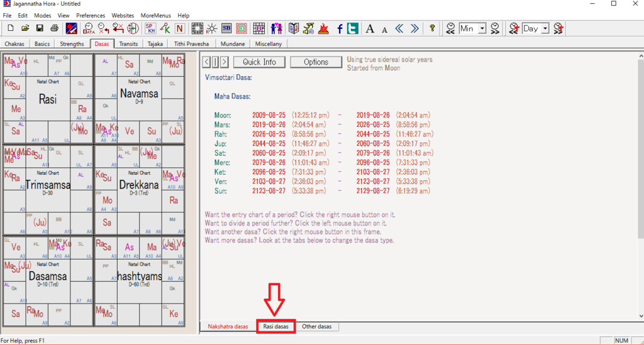Image resolution: width=644 pixels, height=345 pixels.
Task: Click the double left chevron icon
Action: pyautogui.click(x=399, y=28)
